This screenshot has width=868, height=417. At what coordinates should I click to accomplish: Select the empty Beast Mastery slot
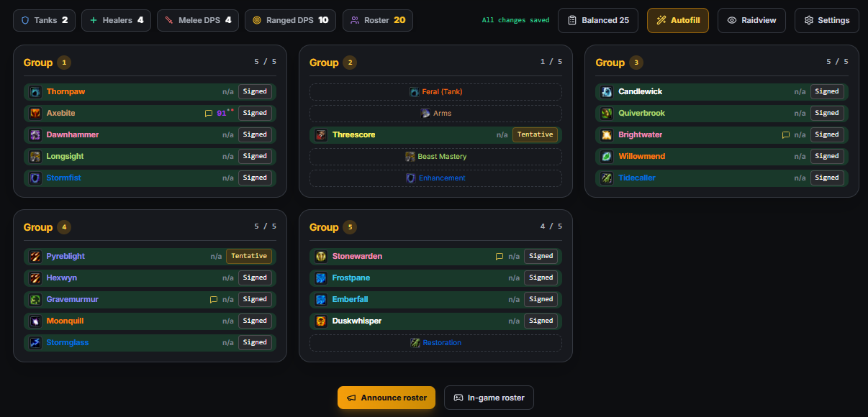435,157
